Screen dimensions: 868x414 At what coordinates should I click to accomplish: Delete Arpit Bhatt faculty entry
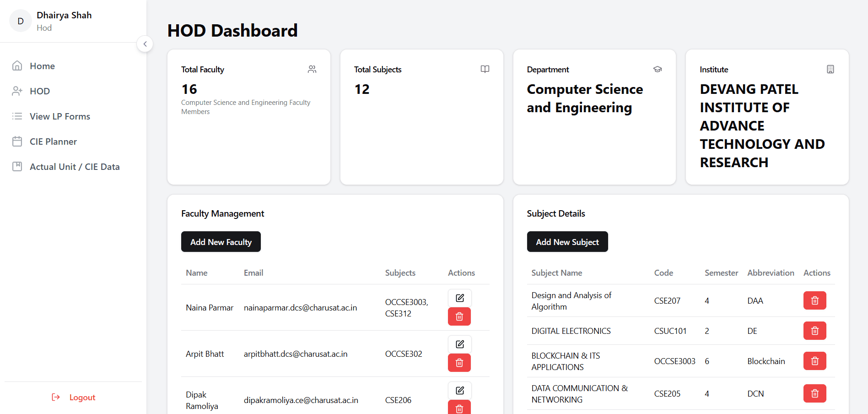(x=459, y=363)
